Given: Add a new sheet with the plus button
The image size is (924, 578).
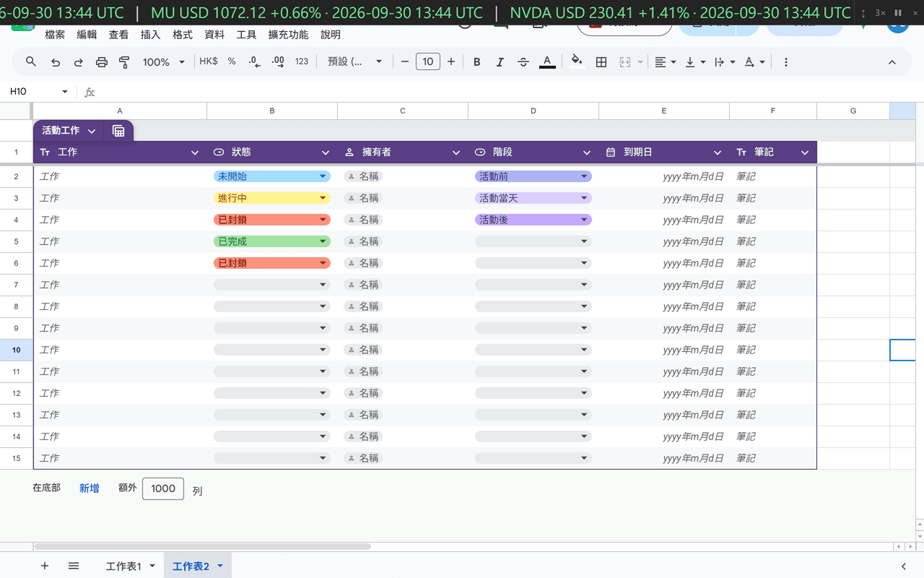Looking at the screenshot, I should (45, 566).
